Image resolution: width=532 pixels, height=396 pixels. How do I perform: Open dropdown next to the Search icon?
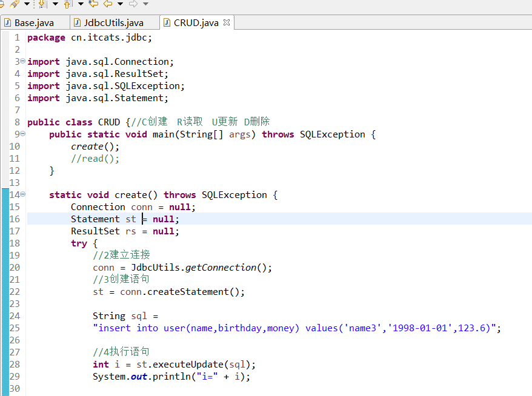point(27,4)
